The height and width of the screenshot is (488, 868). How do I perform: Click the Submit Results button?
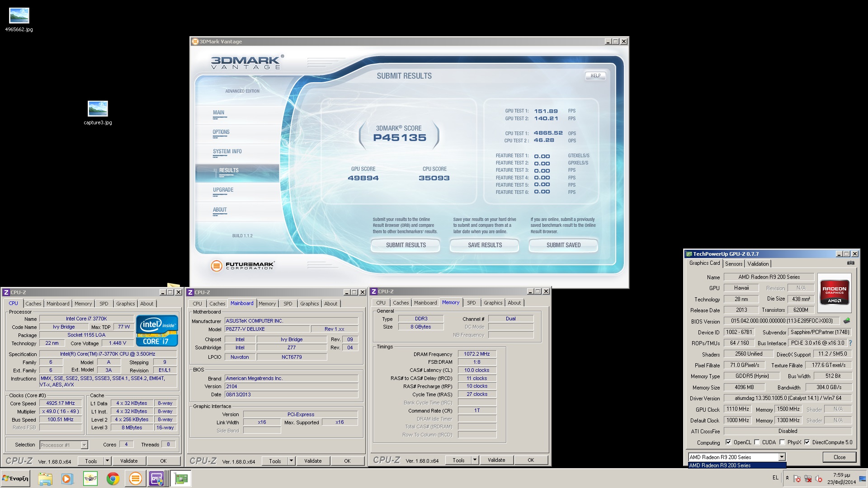[x=406, y=245]
